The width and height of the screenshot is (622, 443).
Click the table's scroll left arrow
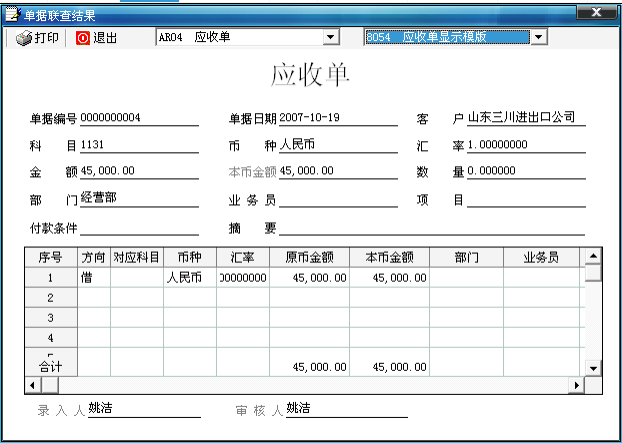coord(33,385)
